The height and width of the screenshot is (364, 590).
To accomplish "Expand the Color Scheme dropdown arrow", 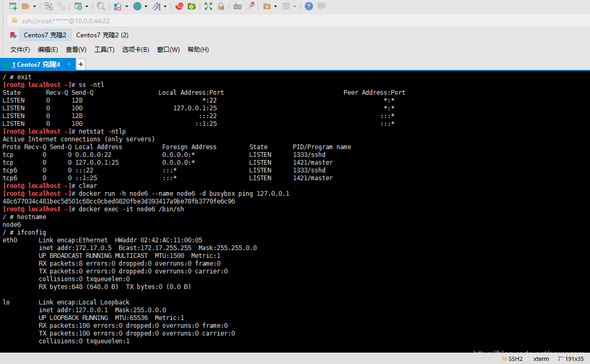I will coord(127,6).
